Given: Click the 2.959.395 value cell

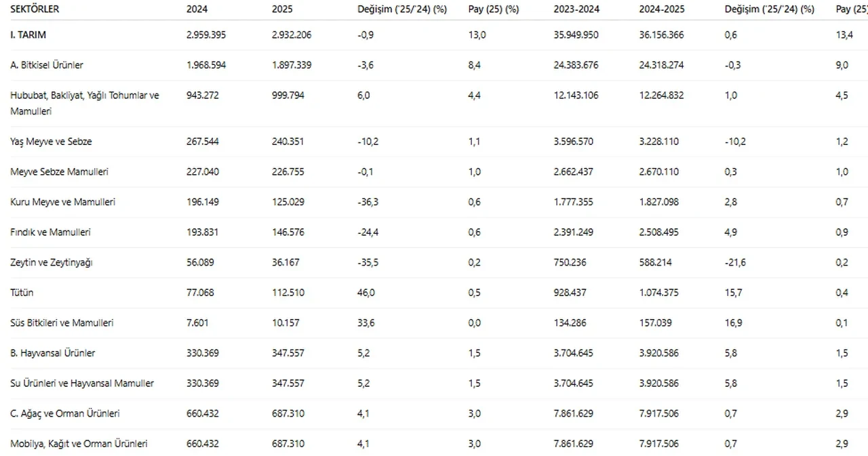Looking at the screenshot, I should point(206,35).
